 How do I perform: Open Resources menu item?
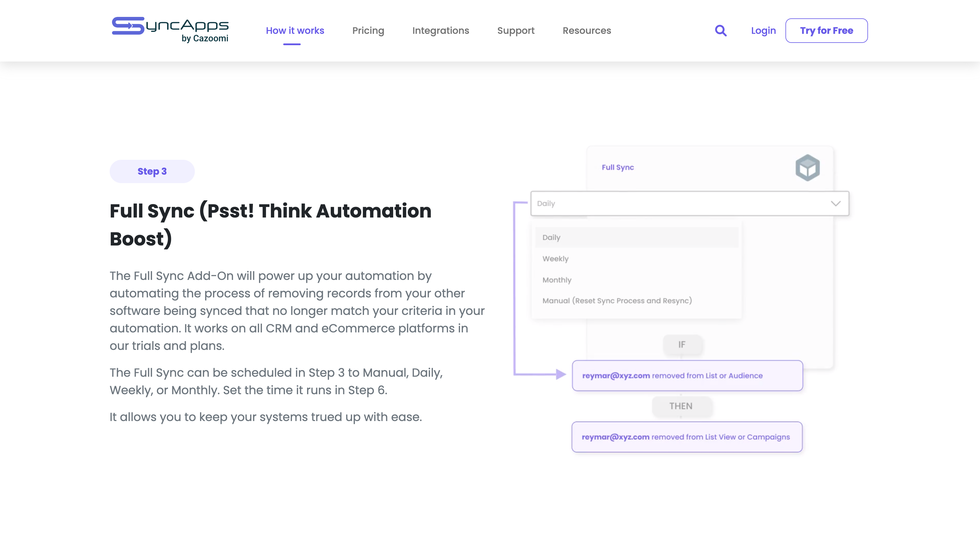(587, 30)
